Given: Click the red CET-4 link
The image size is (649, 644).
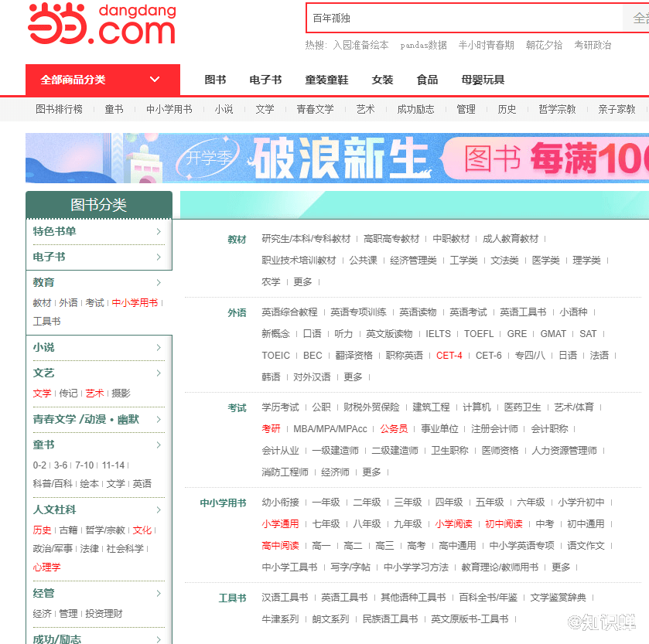Looking at the screenshot, I should (449, 356).
